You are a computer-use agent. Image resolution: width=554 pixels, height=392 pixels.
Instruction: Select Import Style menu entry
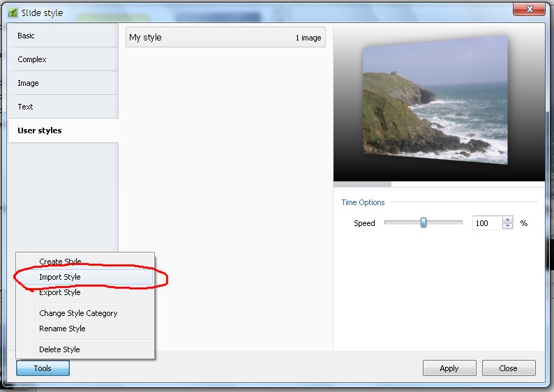[60, 277]
